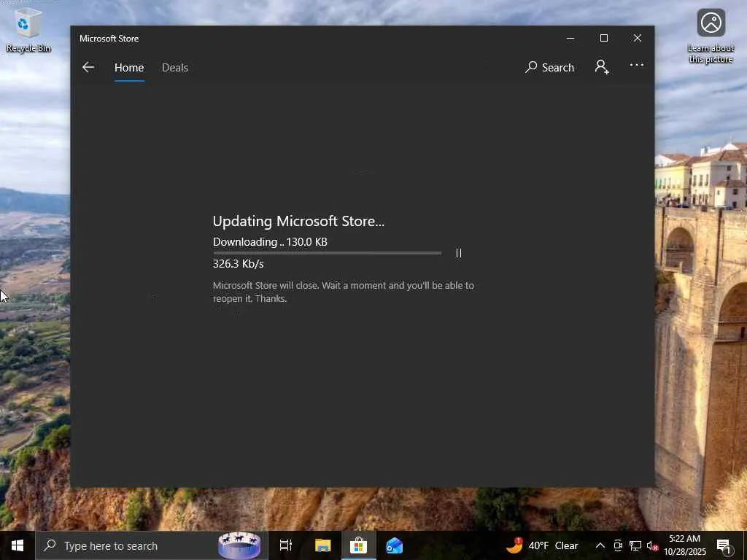Click the Microsoft Store title bar text
This screenshot has width=747, height=560.
(x=109, y=39)
